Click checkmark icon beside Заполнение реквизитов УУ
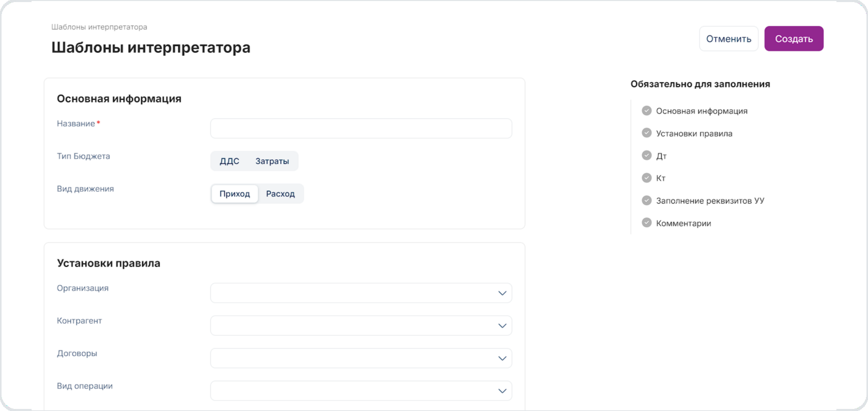The width and height of the screenshot is (868, 411). (646, 200)
